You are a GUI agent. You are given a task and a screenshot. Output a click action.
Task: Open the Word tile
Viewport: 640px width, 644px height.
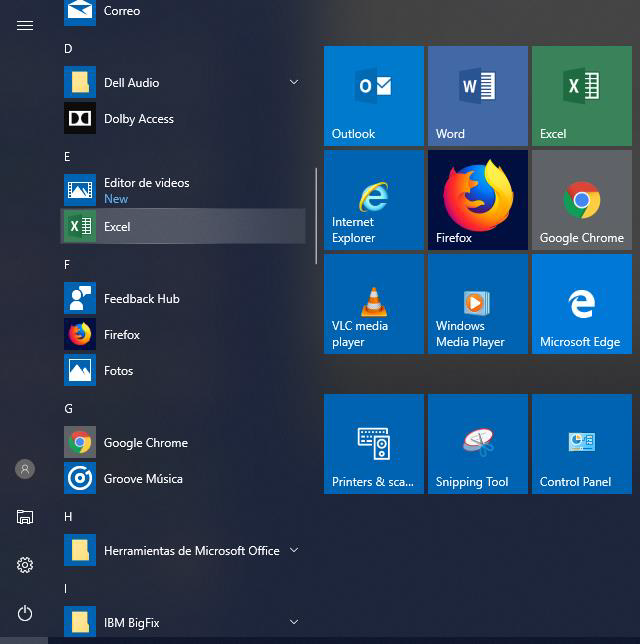point(478,96)
